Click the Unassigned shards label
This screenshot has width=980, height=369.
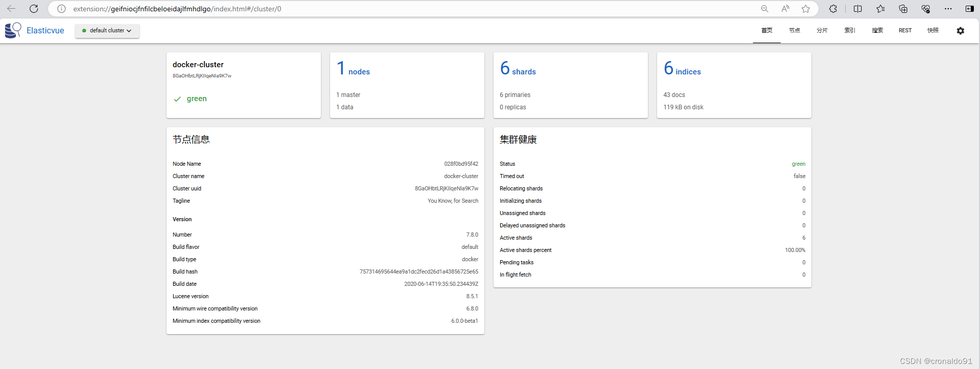(x=522, y=213)
